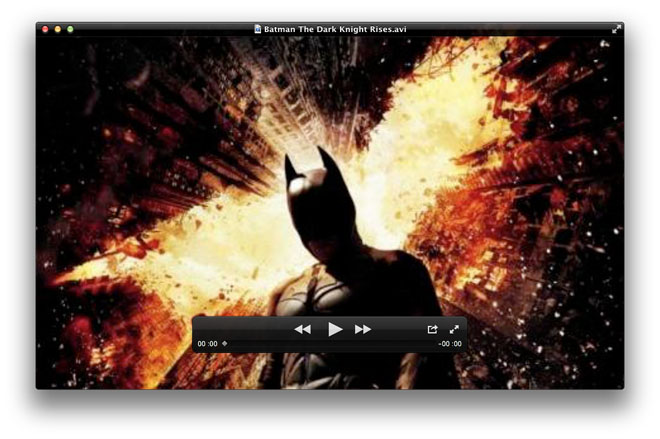Open the Share menu icon
The width and height of the screenshot is (660, 439).
(432, 329)
